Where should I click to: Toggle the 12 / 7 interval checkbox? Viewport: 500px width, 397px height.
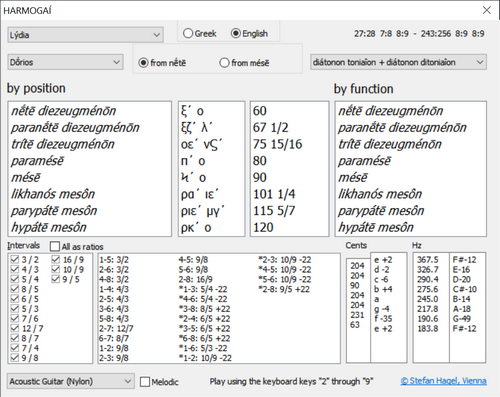[x=15, y=328]
